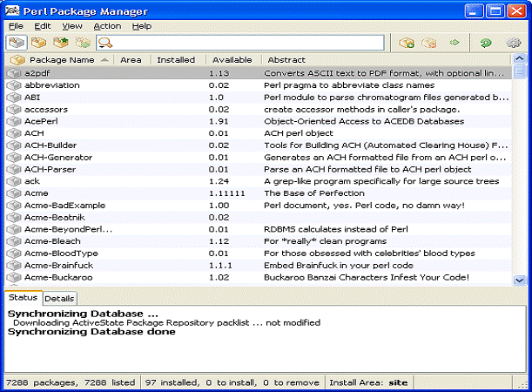
Task: Switch to the Status tab
Action: pyautogui.click(x=23, y=298)
